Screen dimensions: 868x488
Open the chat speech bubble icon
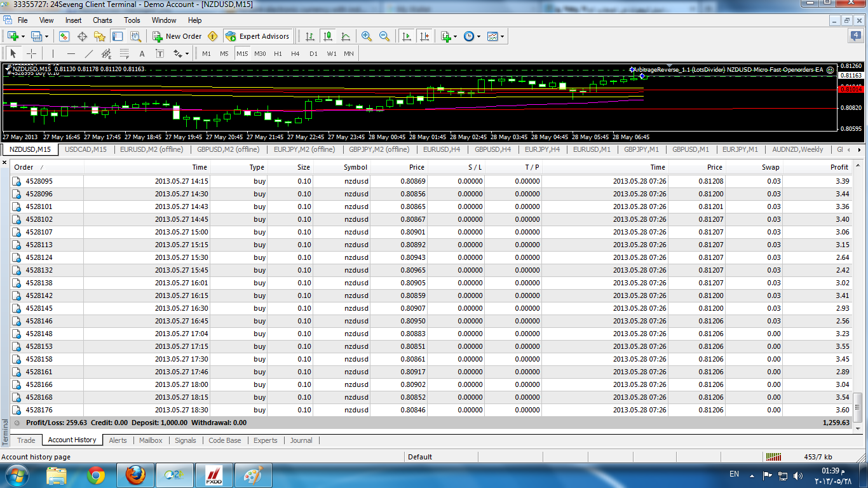pos(855,36)
